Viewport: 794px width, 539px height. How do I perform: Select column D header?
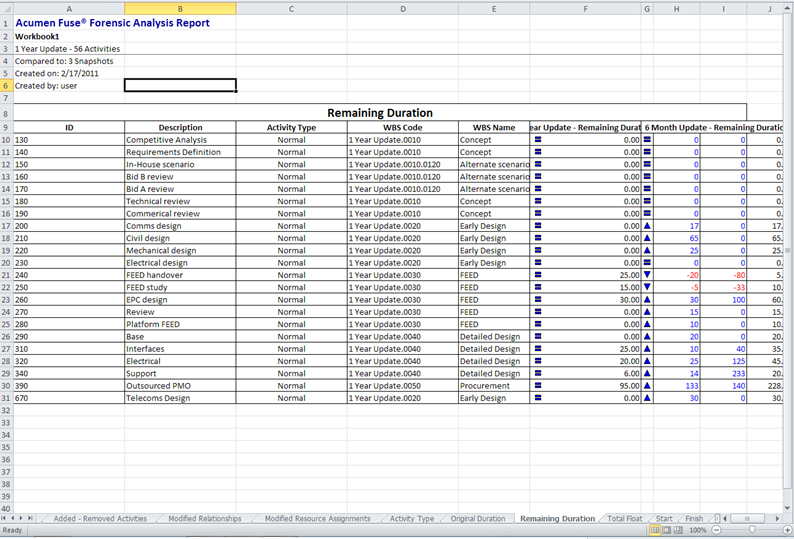[x=403, y=8]
